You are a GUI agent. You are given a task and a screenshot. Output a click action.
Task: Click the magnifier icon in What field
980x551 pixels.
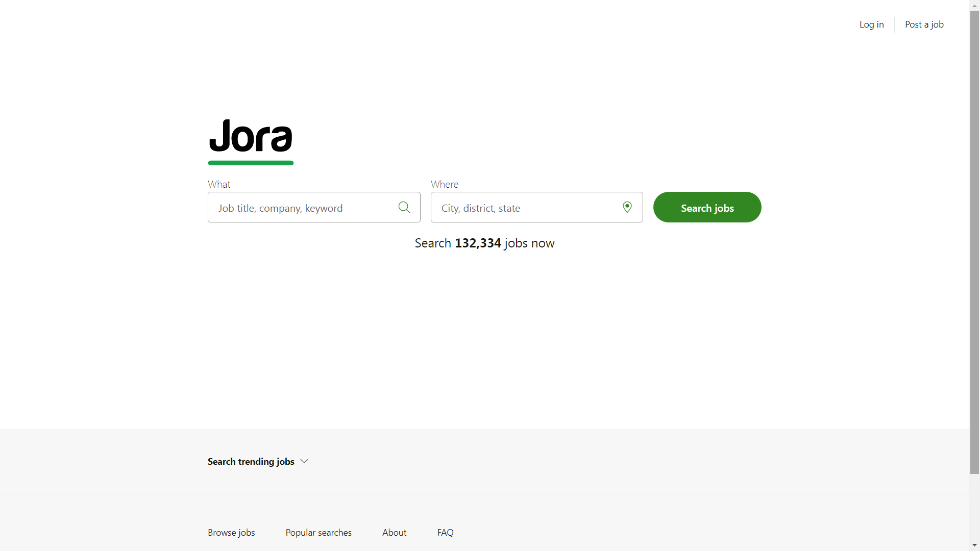point(404,207)
